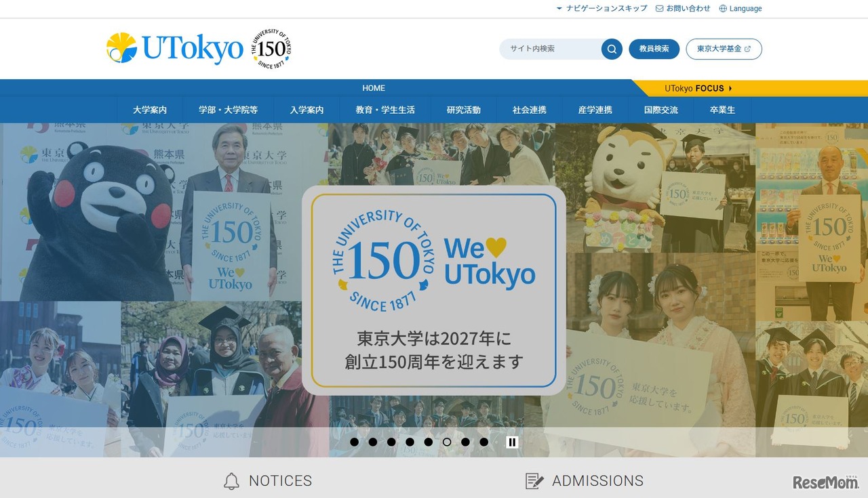This screenshot has width=868, height=498.
Task: Open the UTokyo ginkgo logo homepage link
Action: [x=174, y=49]
